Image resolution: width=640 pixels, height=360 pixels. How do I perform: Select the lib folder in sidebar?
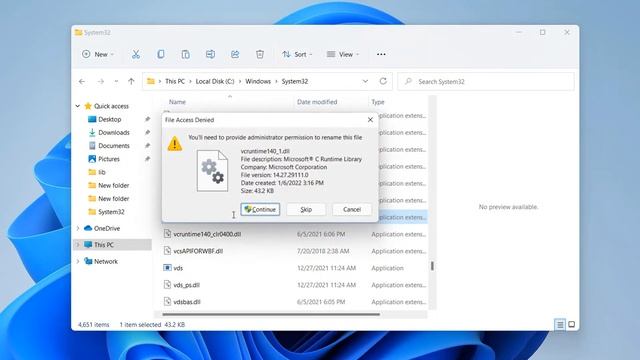102,172
